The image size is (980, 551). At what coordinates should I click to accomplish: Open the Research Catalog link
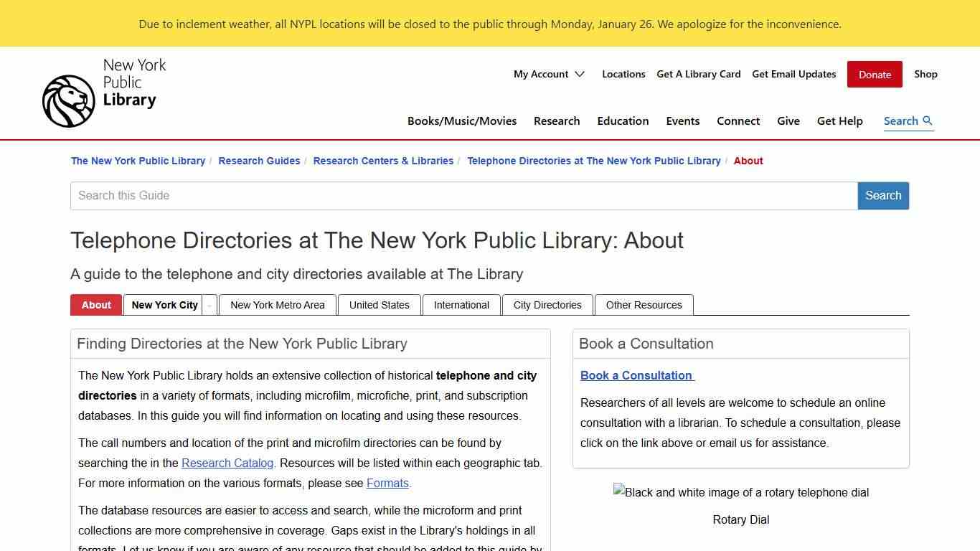(227, 463)
